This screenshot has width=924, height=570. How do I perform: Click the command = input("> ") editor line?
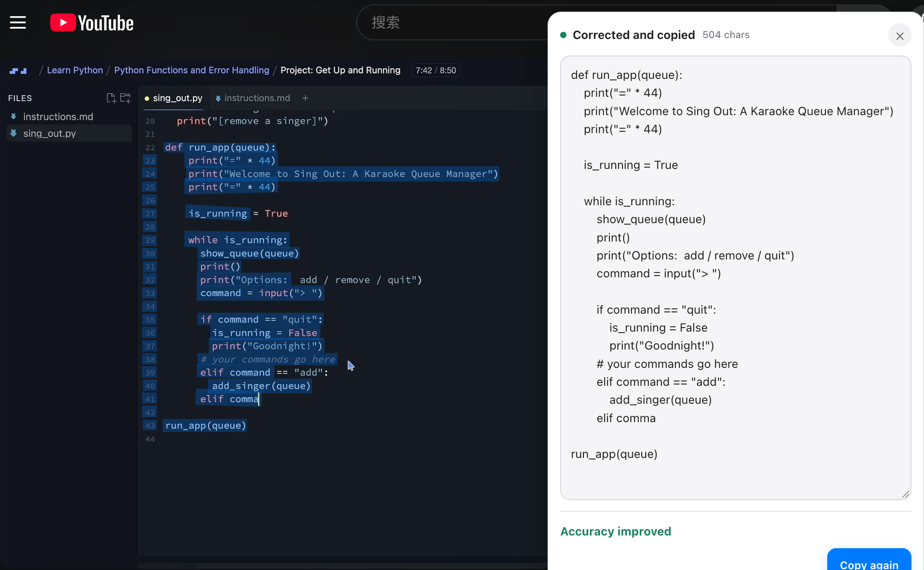pyautogui.click(x=261, y=293)
